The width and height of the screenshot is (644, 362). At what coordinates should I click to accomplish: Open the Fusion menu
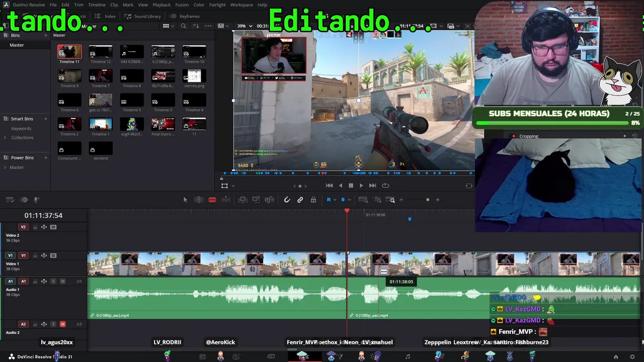click(x=182, y=5)
